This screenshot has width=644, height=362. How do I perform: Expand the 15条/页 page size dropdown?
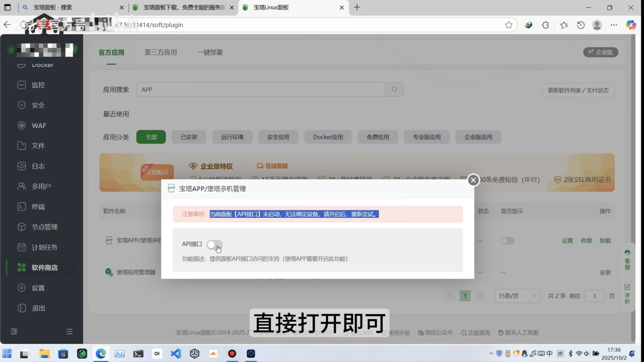click(x=517, y=296)
